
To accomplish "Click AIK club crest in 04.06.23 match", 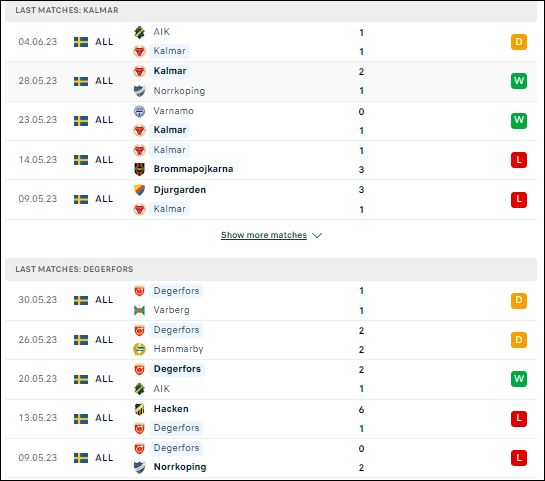I will 139,32.
